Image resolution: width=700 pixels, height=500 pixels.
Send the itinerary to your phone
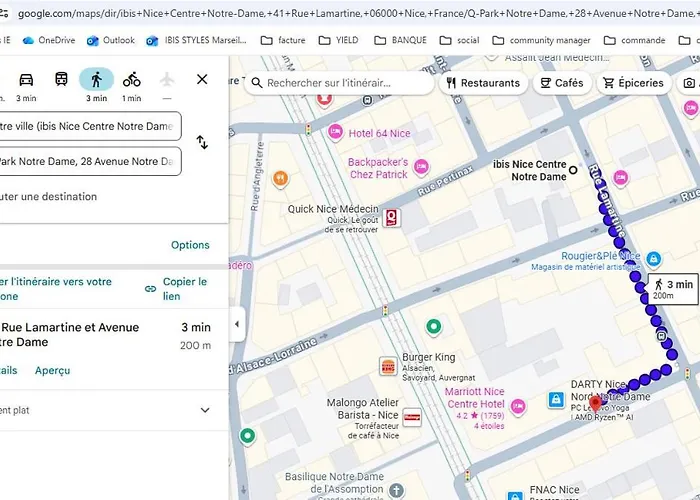click(56, 289)
